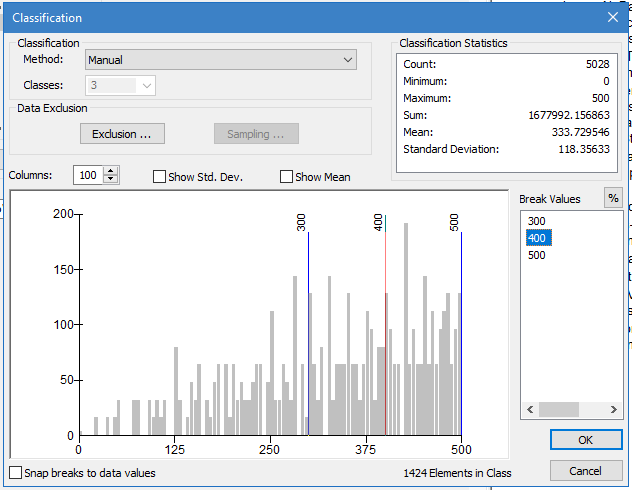Click the Columns number input field
This screenshot has height=490, width=632.
pos(88,175)
